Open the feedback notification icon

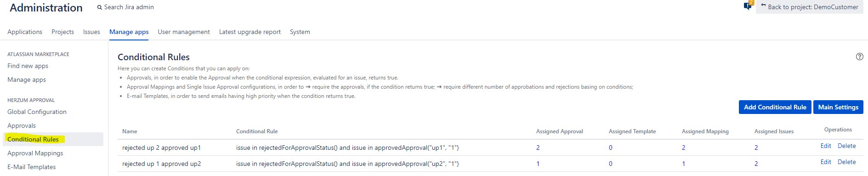coord(749,6)
